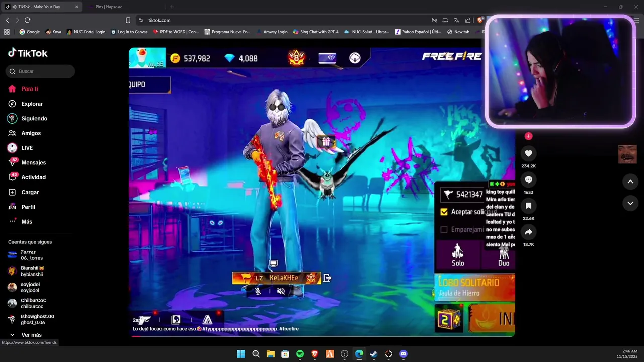
Task: Open the Para ti feed
Action: [x=23, y=89]
